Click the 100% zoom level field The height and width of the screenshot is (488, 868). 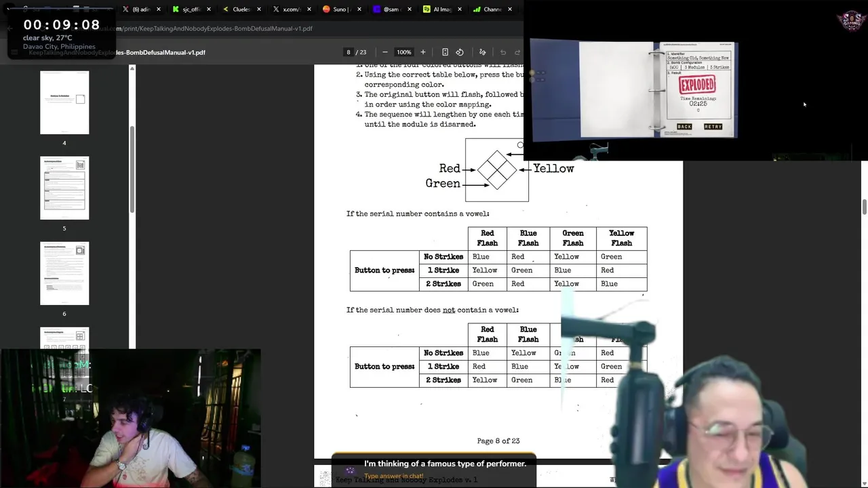click(x=404, y=52)
